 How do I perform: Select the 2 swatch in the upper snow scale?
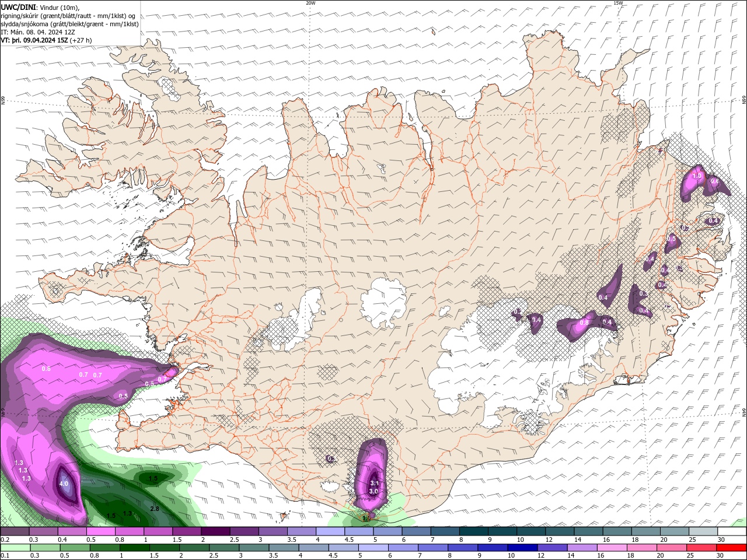pyautogui.click(x=215, y=532)
